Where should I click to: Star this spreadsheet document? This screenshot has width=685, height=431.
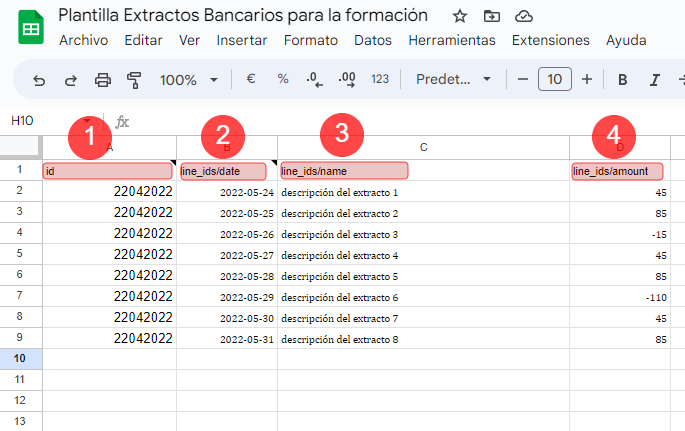(x=460, y=16)
